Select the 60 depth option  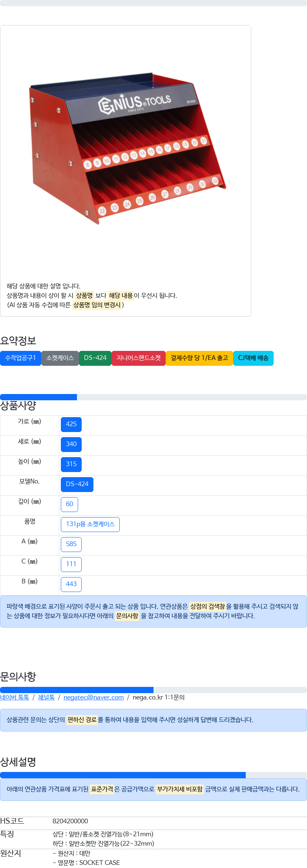69,504
